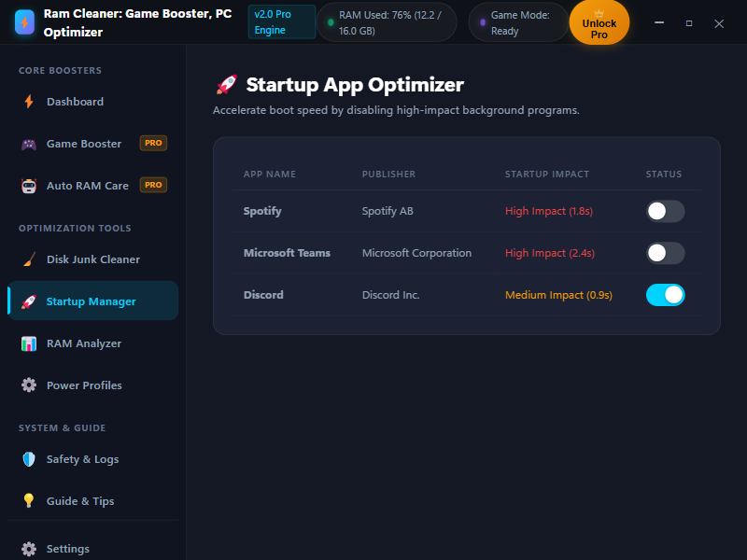Click the green RAM usage status dot
Viewport: 747px width, 560px height.
(x=331, y=22)
